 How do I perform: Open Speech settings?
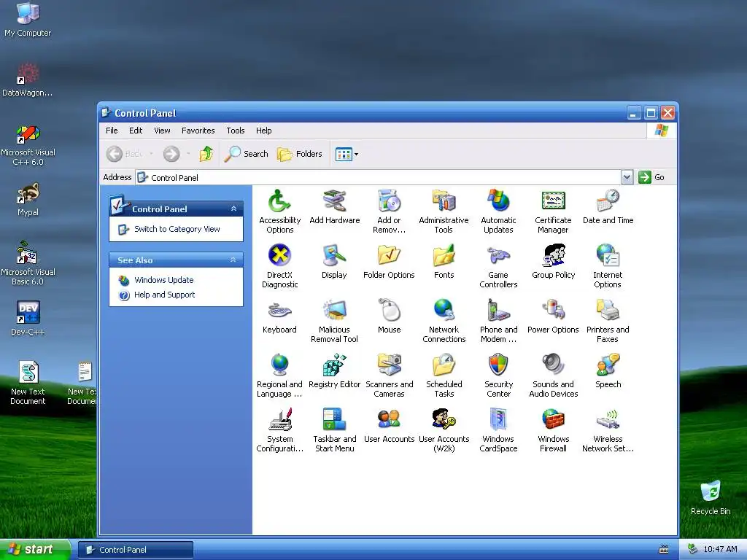tap(608, 371)
